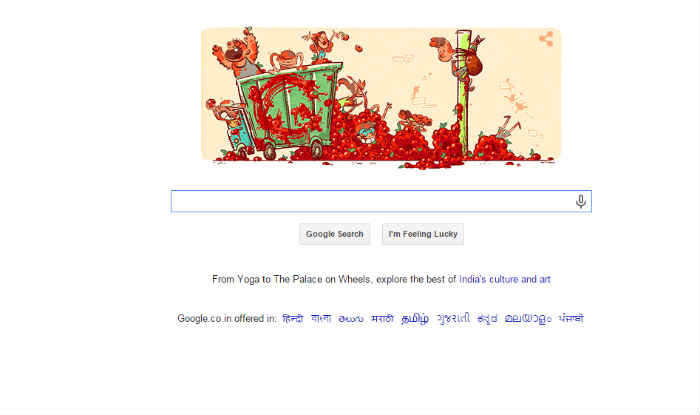This screenshot has width=700, height=415.
Task: Switch Google to Hindi language
Action: point(293,319)
